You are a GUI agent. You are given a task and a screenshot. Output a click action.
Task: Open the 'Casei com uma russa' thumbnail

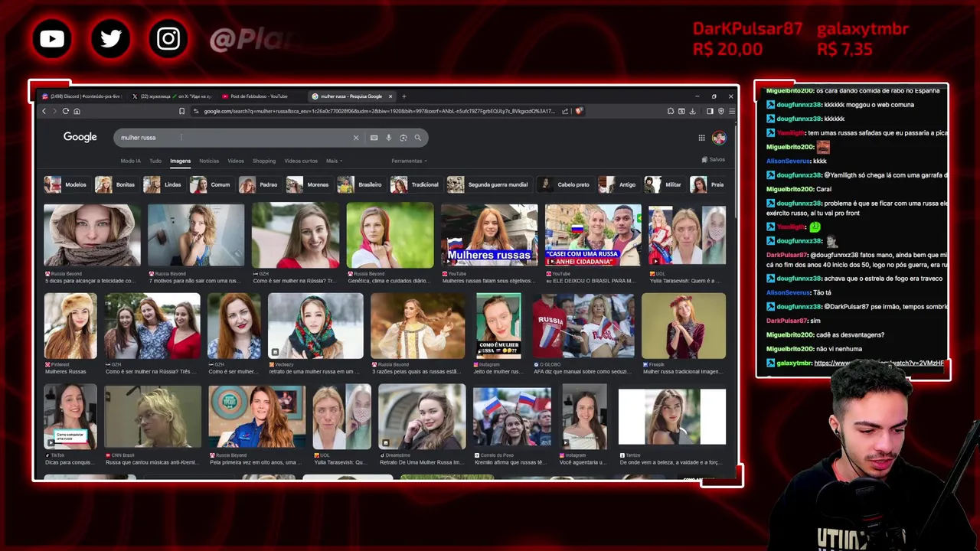click(593, 235)
